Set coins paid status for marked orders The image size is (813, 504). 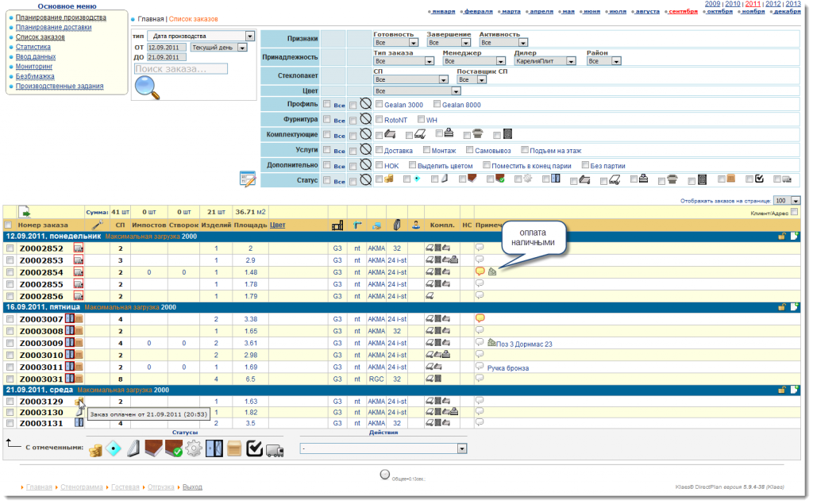(x=95, y=449)
